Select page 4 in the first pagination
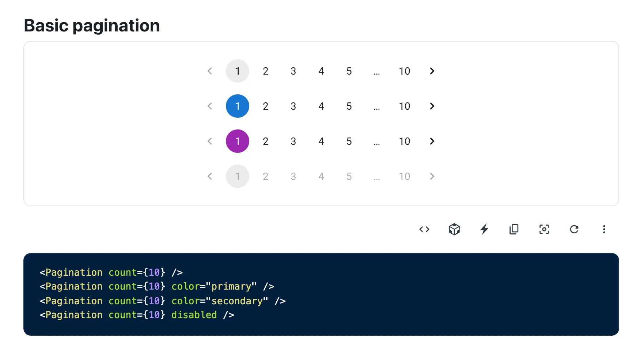644x362 pixels. 321,71
